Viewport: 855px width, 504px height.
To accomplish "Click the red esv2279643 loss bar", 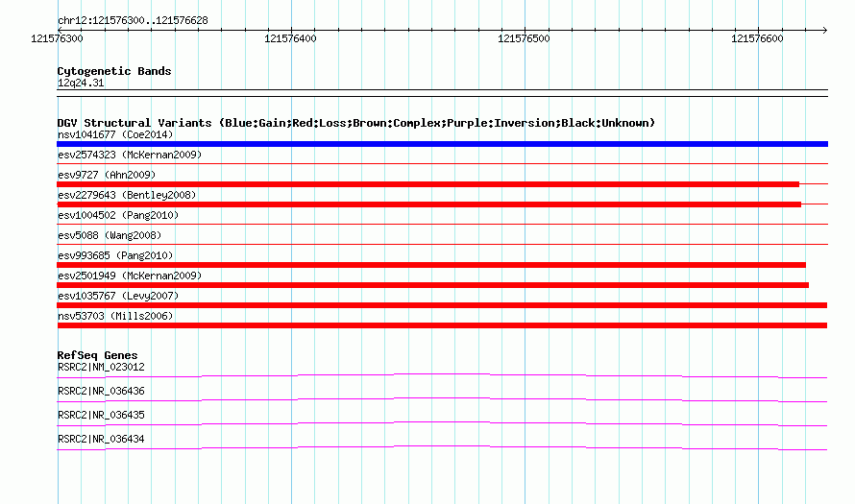I will click(x=429, y=204).
